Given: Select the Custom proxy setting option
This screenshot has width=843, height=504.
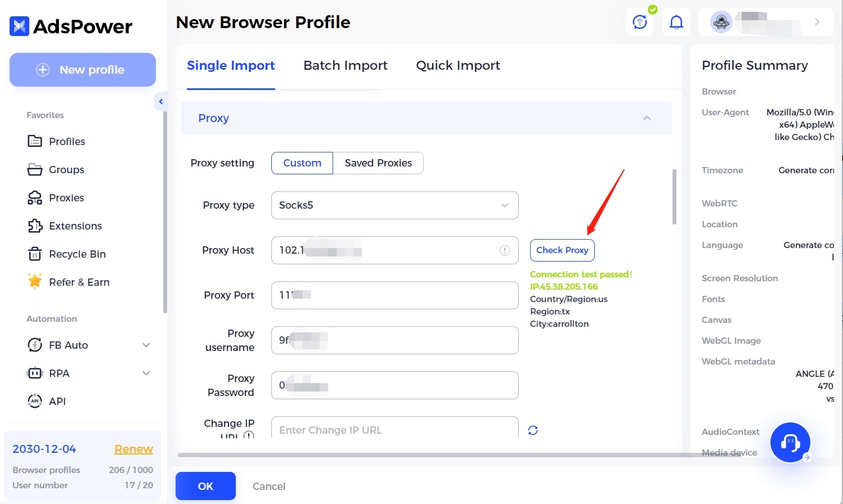Looking at the screenshot, I should pos(302,163).
